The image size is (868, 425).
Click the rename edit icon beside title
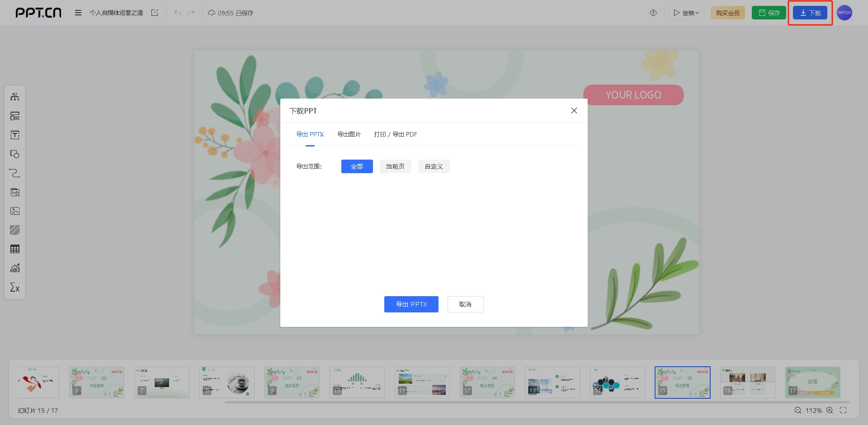(155, 13)
